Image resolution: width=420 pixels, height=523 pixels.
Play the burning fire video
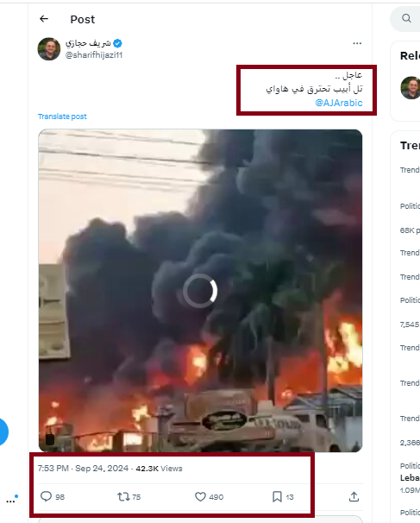coord(200,291)
